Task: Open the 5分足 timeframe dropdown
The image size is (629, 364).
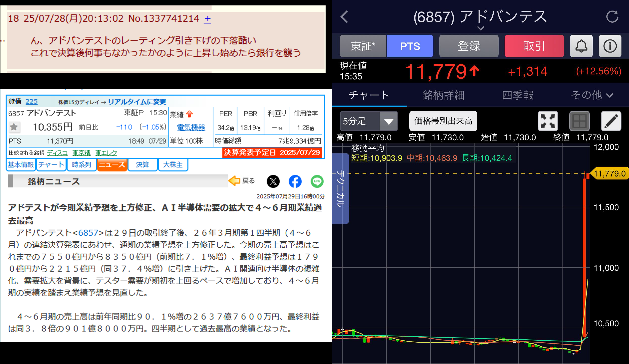Action: (x=369, y=121)
